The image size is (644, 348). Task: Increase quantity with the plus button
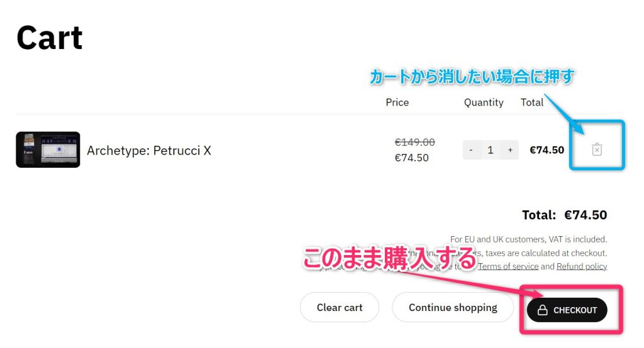point(510,150)
